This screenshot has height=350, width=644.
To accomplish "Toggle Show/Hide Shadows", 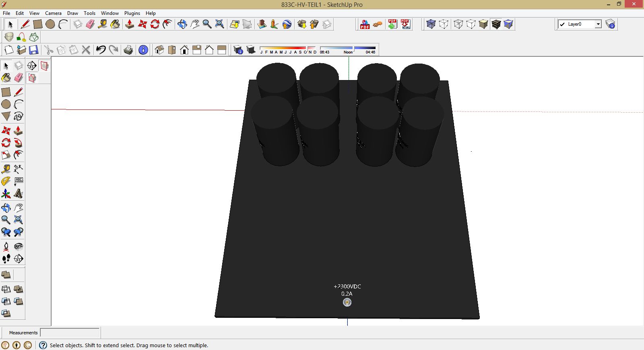I will 251,50.
